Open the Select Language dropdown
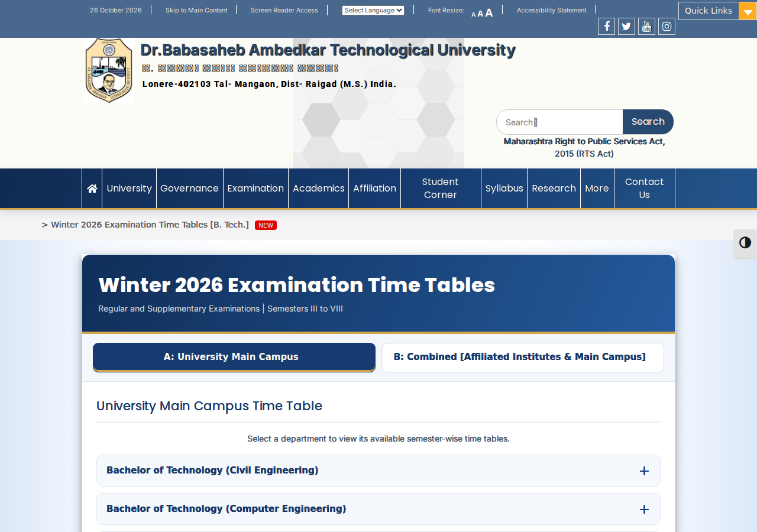 coord(373,10)
